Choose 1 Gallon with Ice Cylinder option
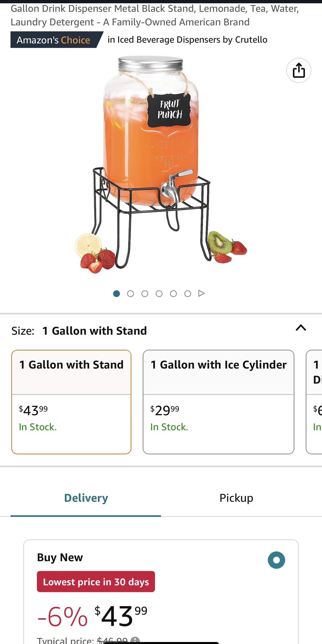The width and height of the screenshot is (322, 644). 218,402
